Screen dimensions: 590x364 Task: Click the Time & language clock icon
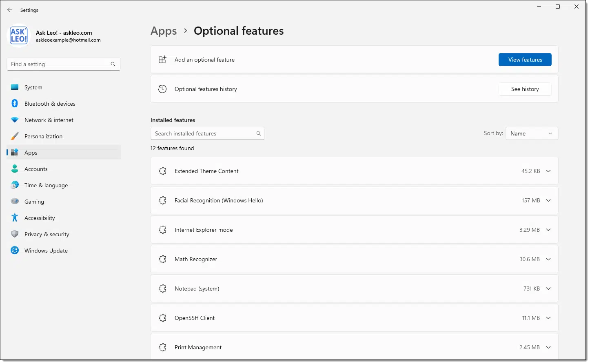(15, 185)
